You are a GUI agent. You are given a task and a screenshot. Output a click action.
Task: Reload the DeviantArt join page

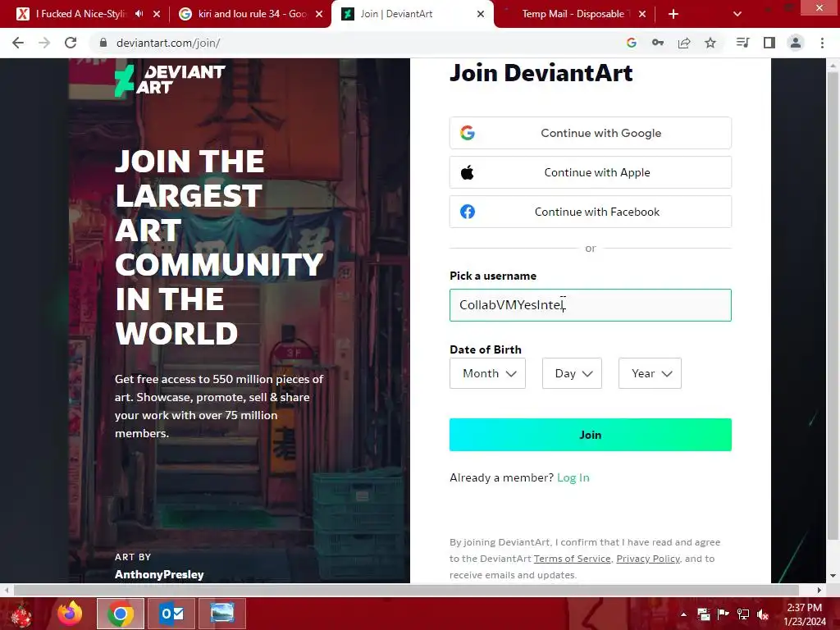[x=71, y=43]
